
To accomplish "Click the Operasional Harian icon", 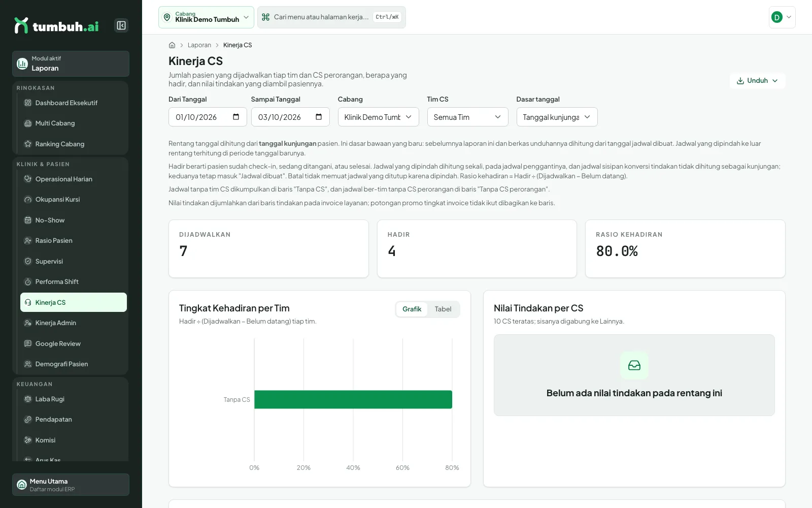I will click(x=28, y=179).
